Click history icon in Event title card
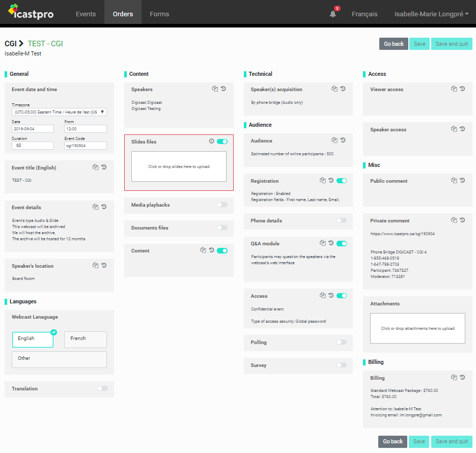The height and width of the screenshot is (453, 476). (x=104, y=167)
